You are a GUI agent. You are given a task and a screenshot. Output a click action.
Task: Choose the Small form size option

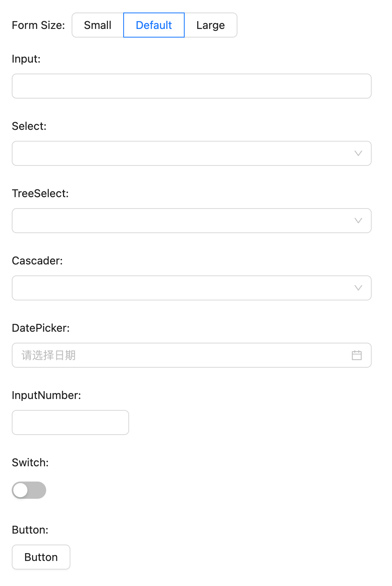pyautogui.click(x=98, y=25)
